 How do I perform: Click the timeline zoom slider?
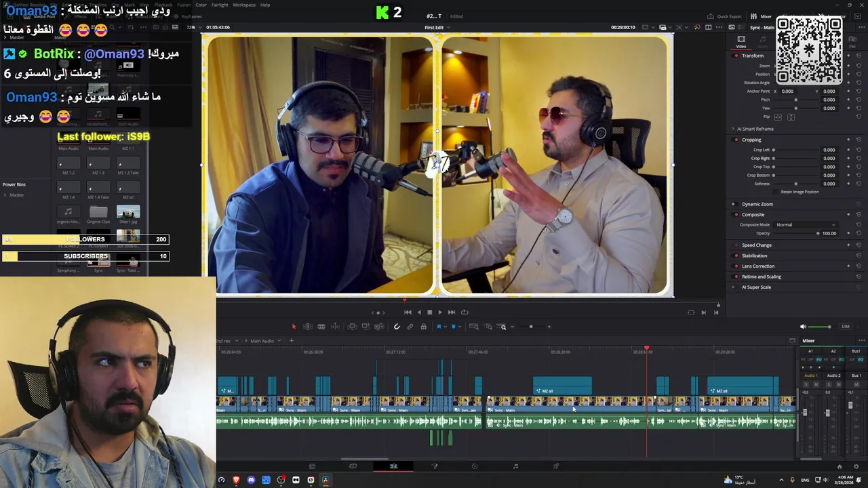tap(531, 327)
